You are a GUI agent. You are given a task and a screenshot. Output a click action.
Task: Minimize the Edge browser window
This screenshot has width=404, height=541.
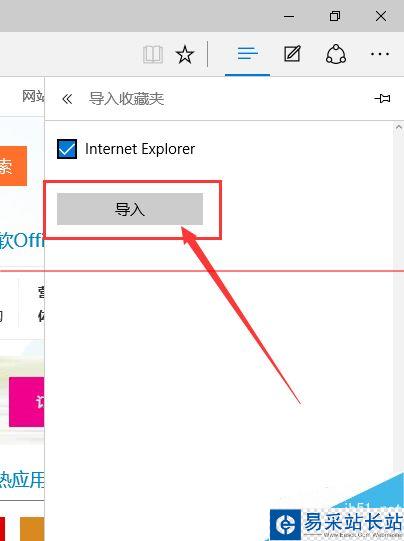point(289,16)
